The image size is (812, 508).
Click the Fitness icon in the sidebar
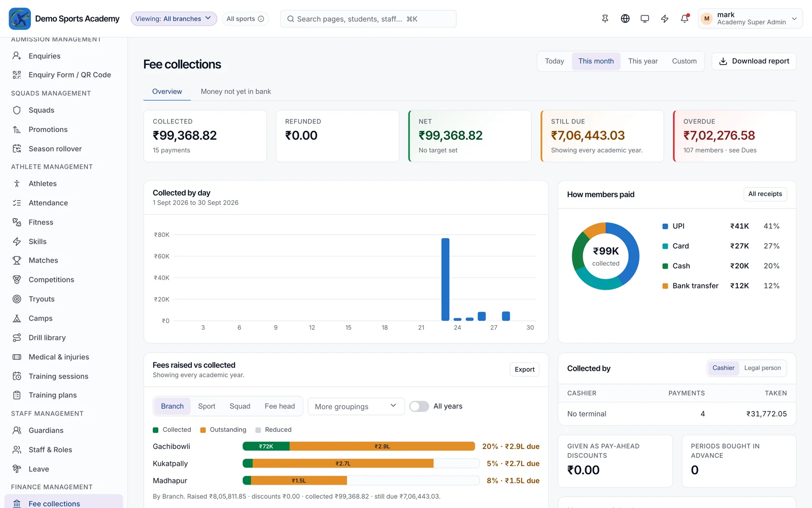tap(17, 222)
